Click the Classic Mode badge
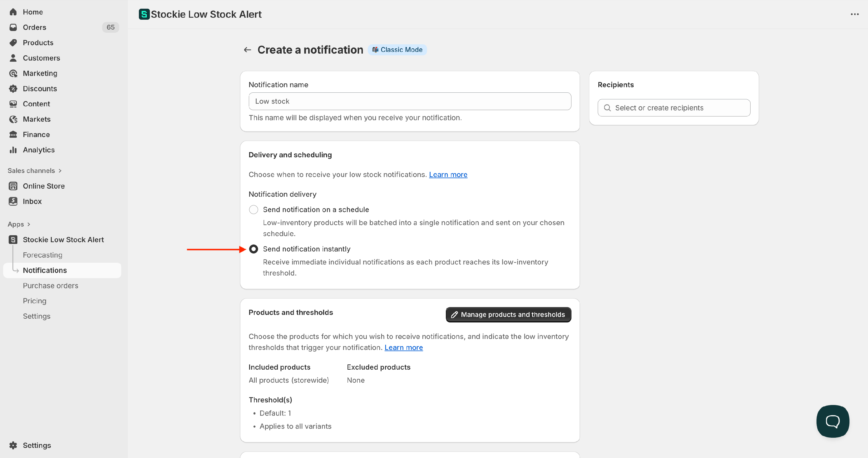Image resolution: width=868 pixels, height=458 pixels. click(x=397, y=50)
